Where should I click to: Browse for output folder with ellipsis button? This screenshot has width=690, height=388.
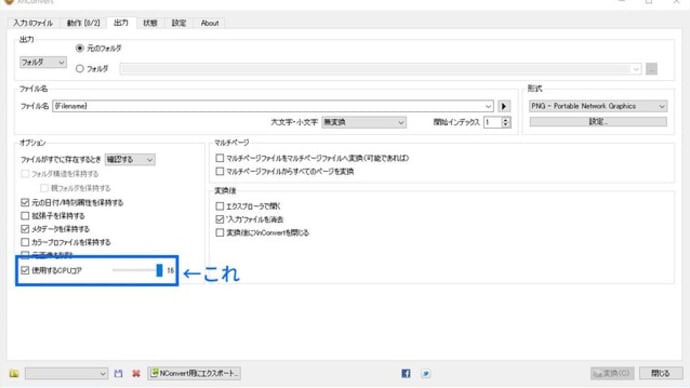[x=652, y=69]
